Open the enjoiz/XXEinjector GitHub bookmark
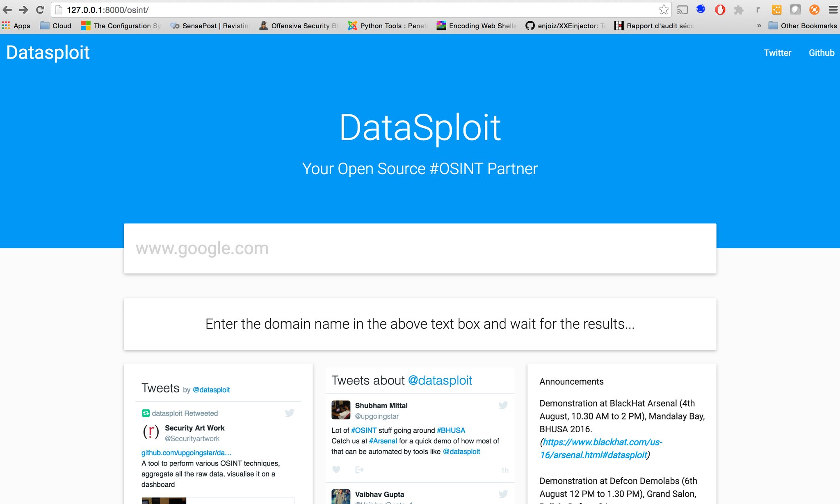This screenshot has height=504, width=840. coord(565,26)
